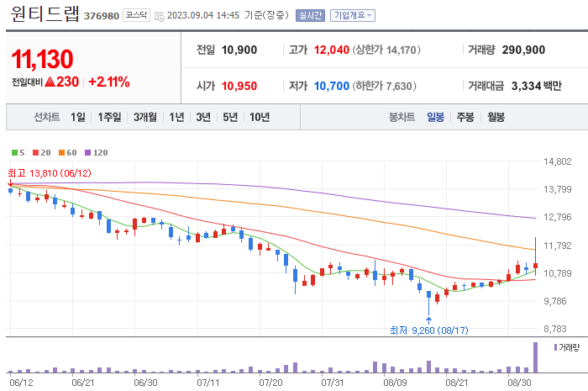Click the 시가 value 10,950
588x391 pixels.
click(x=239, y=86)
